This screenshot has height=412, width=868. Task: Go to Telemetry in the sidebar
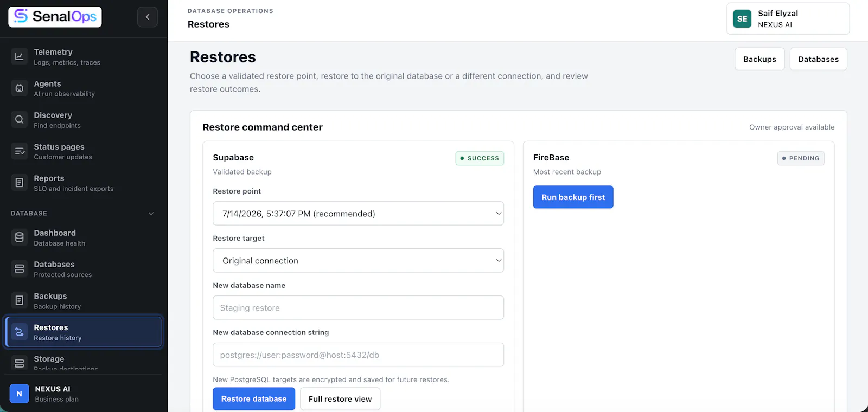[x=84, y=56]
